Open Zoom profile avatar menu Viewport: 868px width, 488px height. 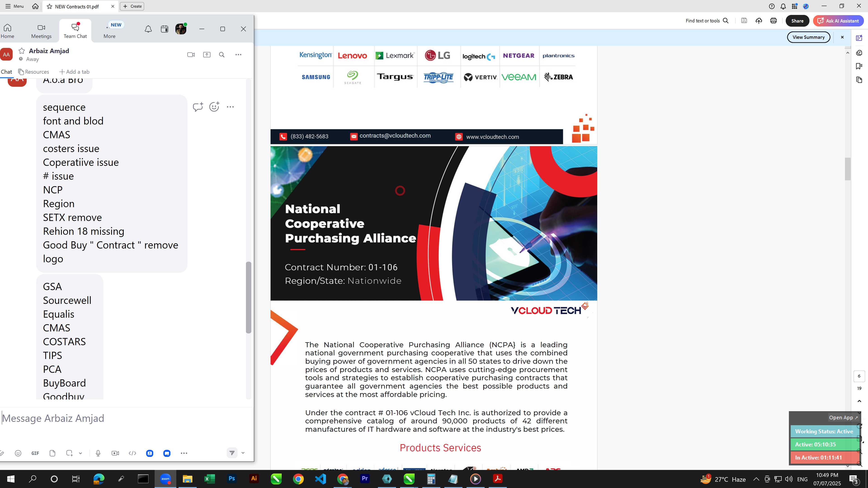(x=181, y=29)
